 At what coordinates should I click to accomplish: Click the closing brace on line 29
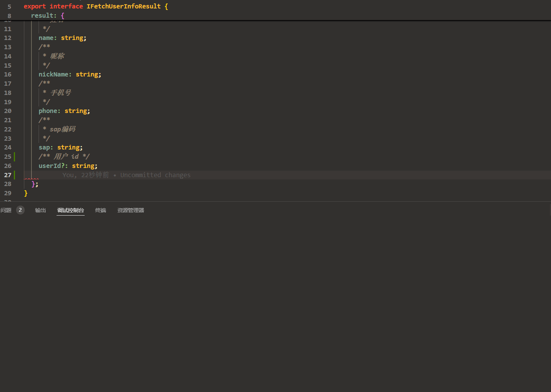click(x=26, y=193)
